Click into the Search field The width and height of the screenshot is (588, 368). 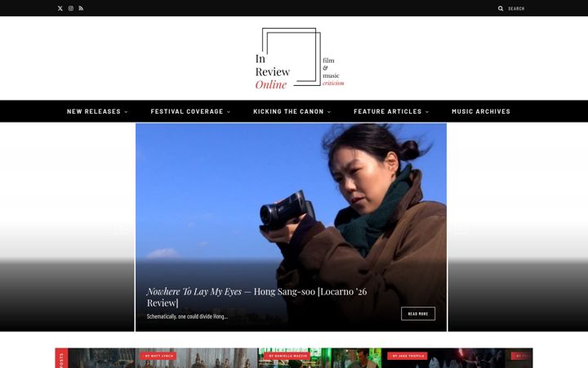point(516,8)
